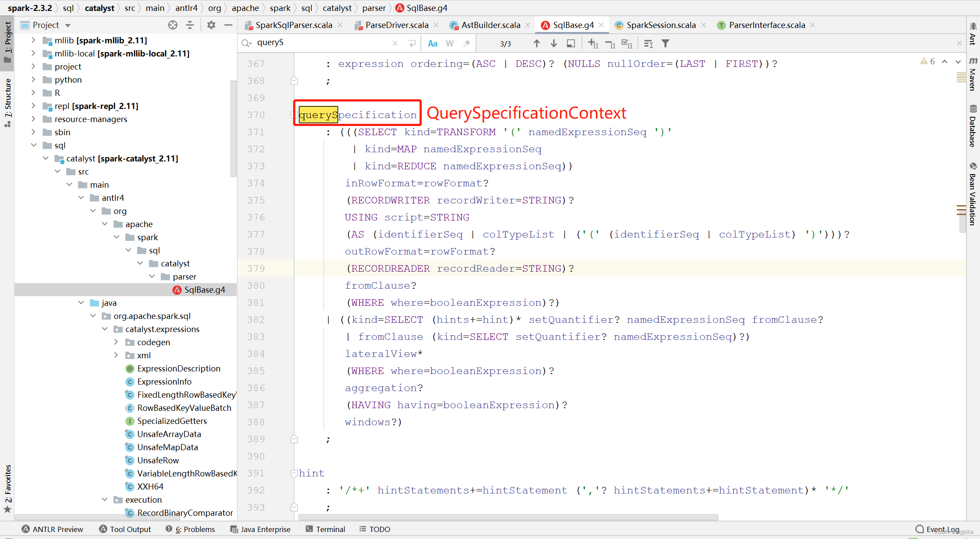
Task: Jump to next highlighted error arrow
Action: [x=958, y=62]
